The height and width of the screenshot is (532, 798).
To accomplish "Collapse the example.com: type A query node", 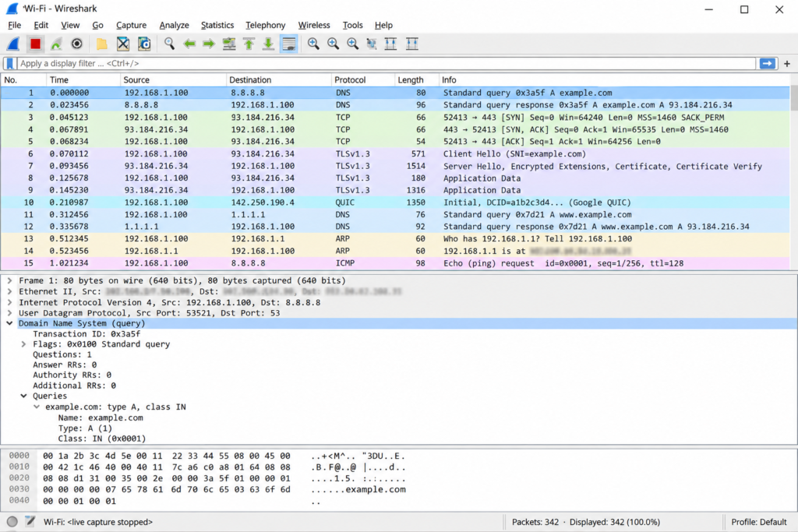I will tap(37, 407).
